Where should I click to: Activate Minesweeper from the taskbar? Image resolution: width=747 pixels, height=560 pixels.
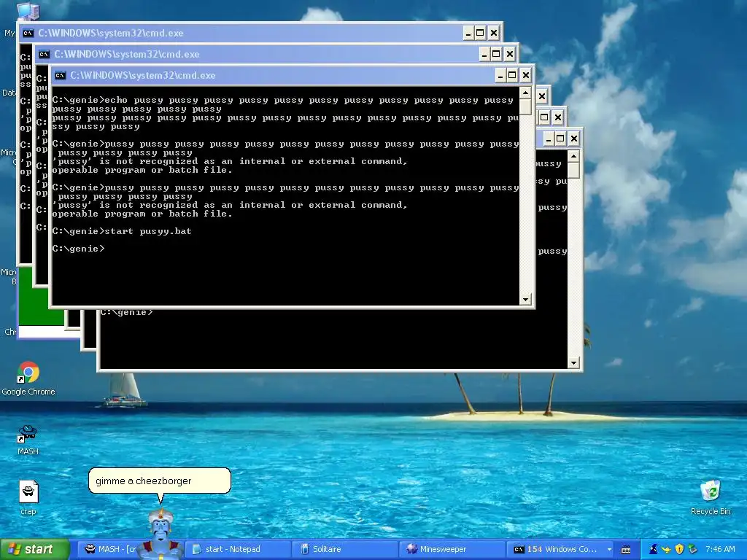pos(452,549)
